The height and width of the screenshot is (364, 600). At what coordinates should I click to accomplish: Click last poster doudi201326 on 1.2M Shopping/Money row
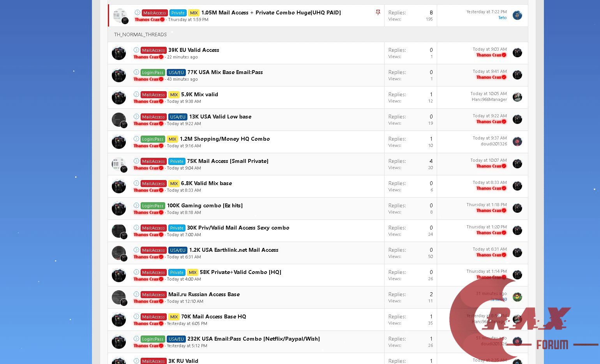pos(494,144)
